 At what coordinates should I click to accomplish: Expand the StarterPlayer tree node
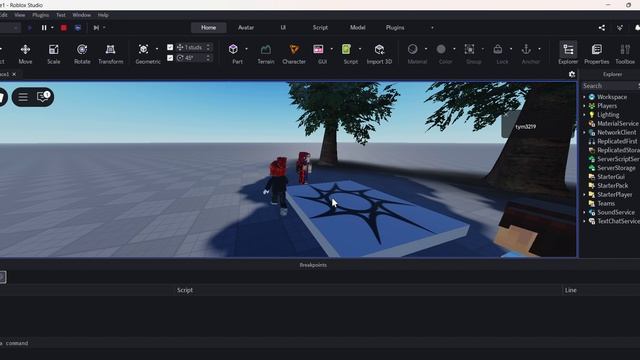[584, 195]
